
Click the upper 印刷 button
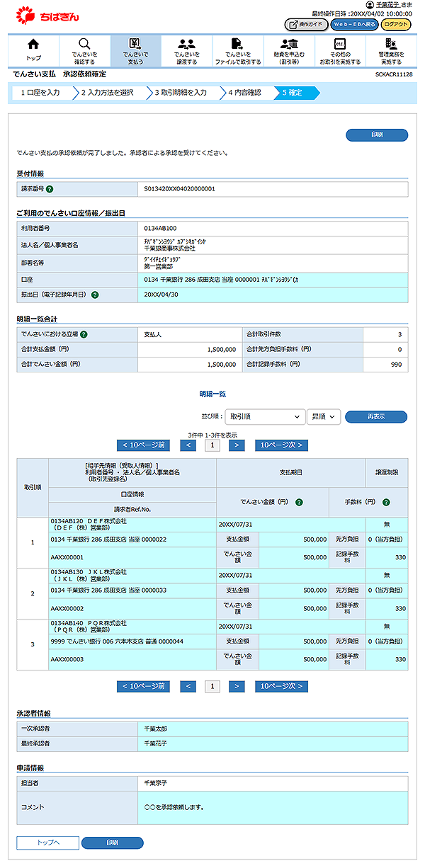377,135
